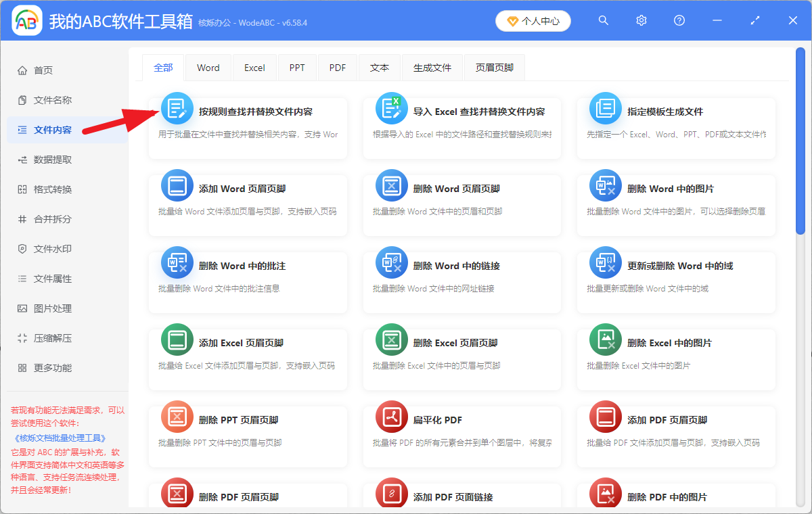Switch to the Word tab
Viewport: 812px width, 514px height.
pos(208,67)
